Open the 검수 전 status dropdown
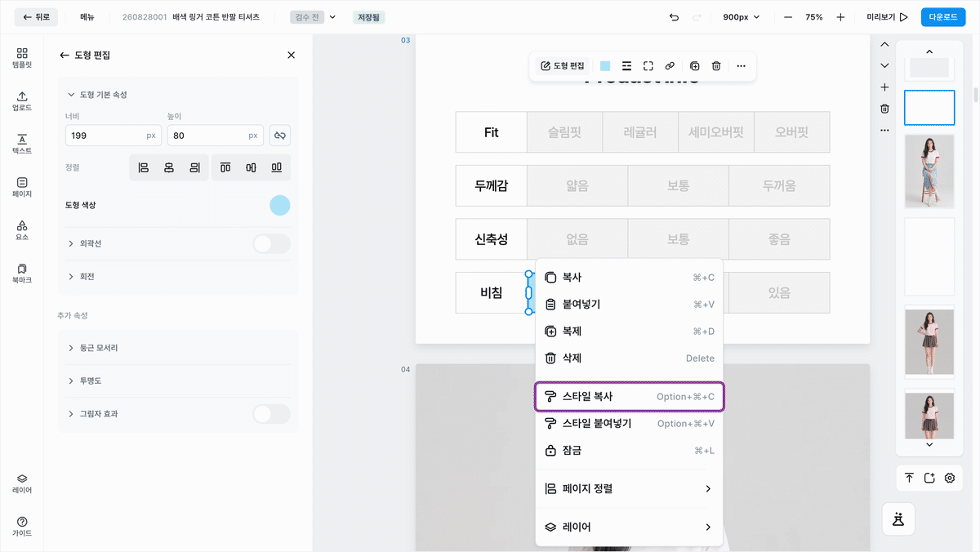Screen dimensions: 980x552 pos(314,17)
